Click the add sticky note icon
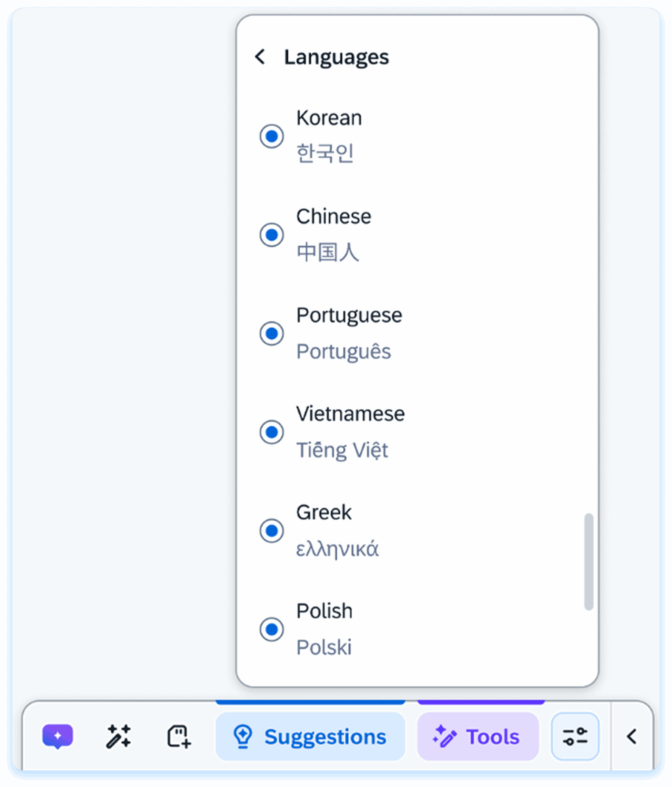The image size is (672, 787). (179, 736)
